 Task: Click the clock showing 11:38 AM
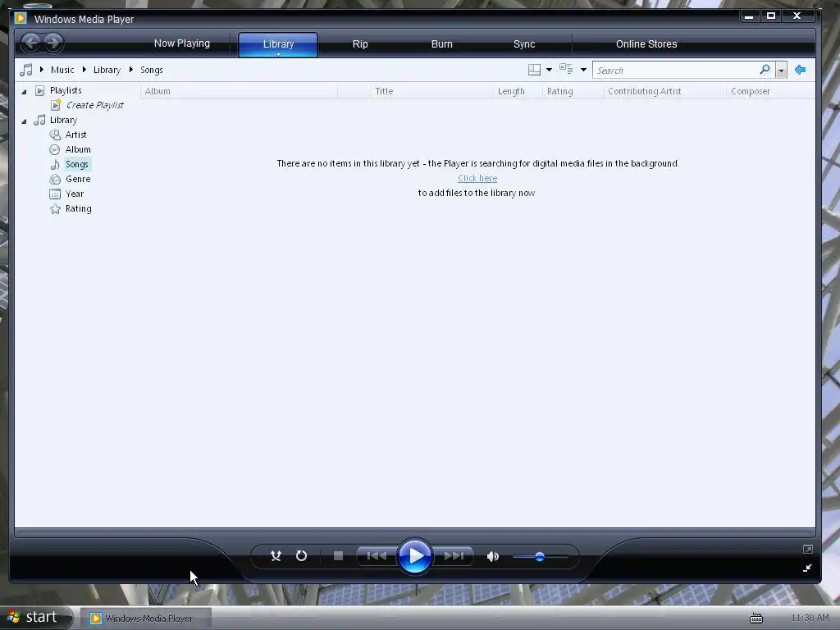pyautogui.click(x=810, y=619)
